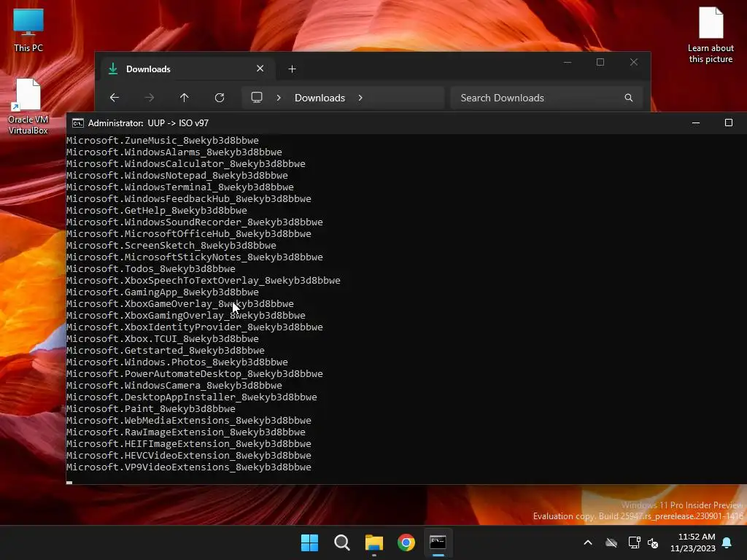This screenshot has height=560, width=747.
Task: Open taskbar Search
Action: [x=342, y=542]
